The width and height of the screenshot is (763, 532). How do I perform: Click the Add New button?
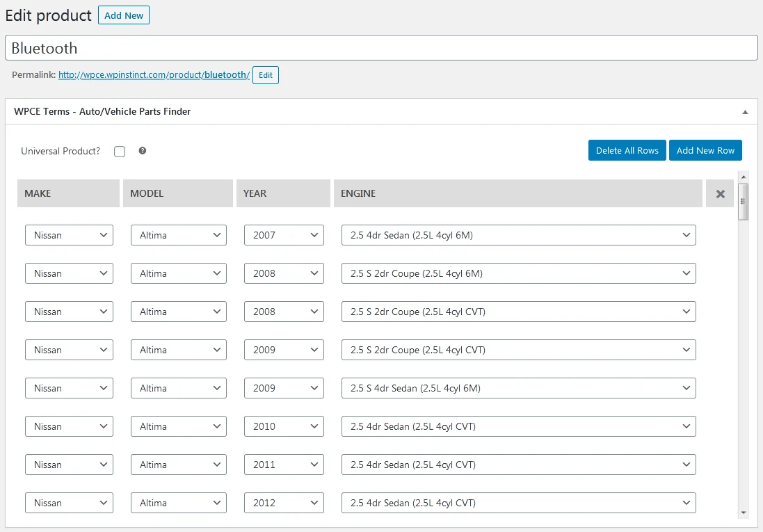pos(124,15)
